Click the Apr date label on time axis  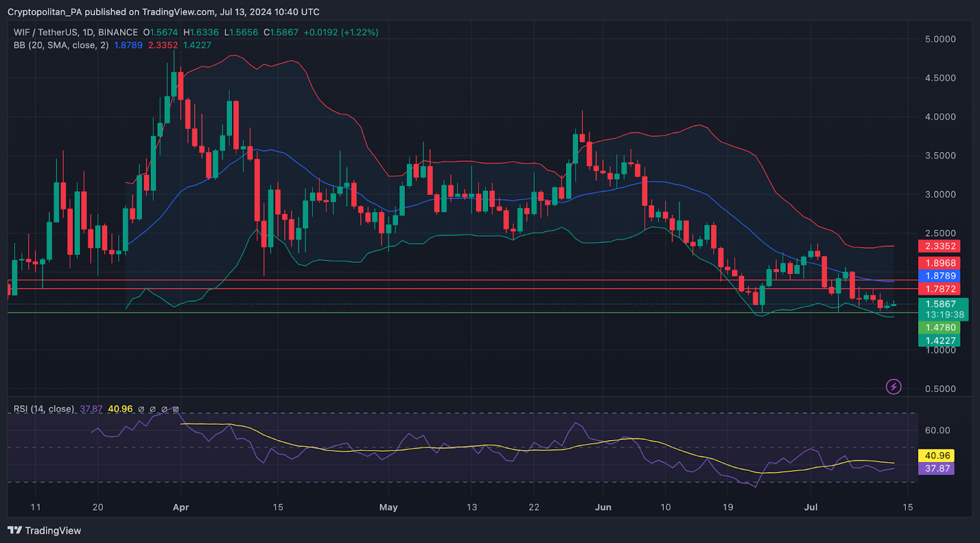[x=181, y=507]
